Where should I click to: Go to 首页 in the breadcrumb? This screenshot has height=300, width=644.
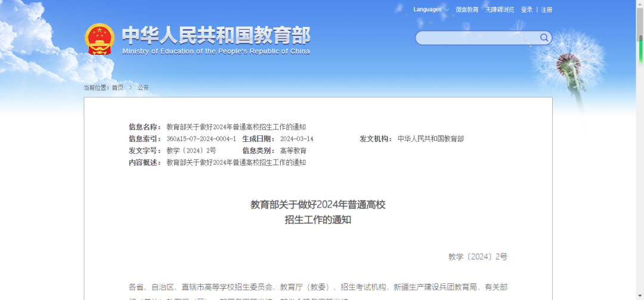(117, 88)
